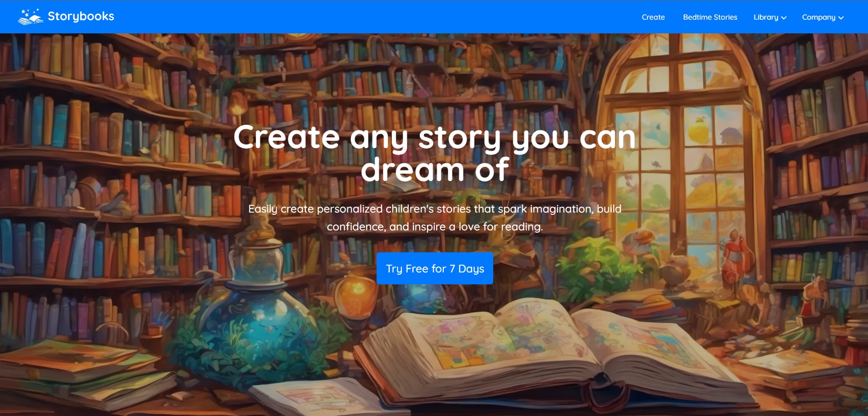This screenshot has height=416, width=868.
Task: Open the Library menu label
Action: 766,17
